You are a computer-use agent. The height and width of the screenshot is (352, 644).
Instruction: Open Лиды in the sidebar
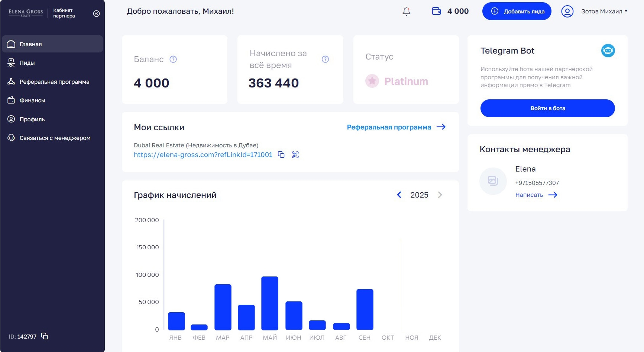[x=27, y=63]
